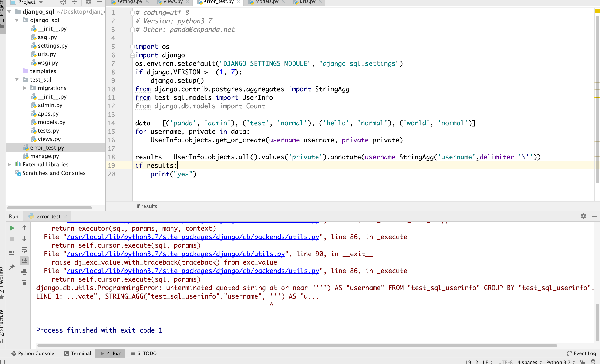Click the yellow inspection indicator atop editor
The height and width of the screenshot is (364, 600).
tap(597, 11)
